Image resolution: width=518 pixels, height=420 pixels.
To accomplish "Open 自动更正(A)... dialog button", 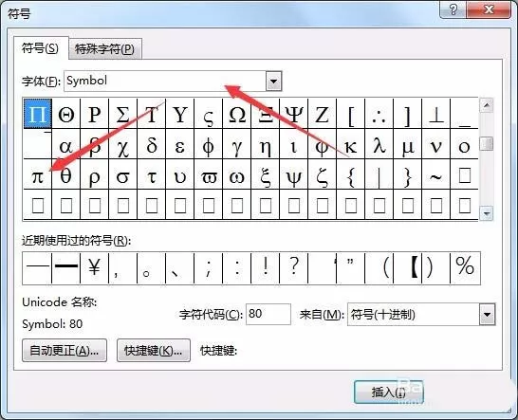I will (65, 351).
